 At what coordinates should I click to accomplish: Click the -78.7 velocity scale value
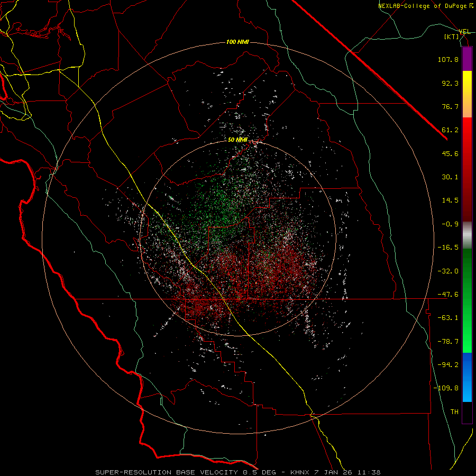448,342
